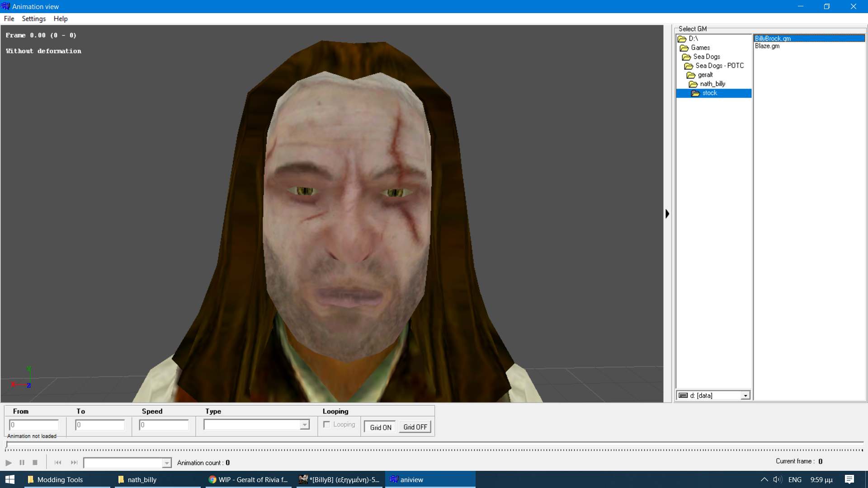868x488 pixels.
Task: Select the geralt folder
Action: coord(705,75)
